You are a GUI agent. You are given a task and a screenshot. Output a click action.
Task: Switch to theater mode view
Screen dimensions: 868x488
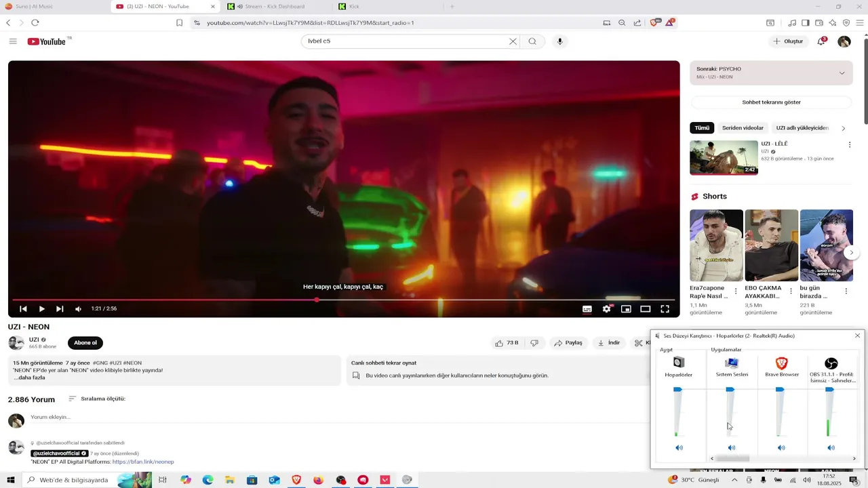tap(646, 309)
